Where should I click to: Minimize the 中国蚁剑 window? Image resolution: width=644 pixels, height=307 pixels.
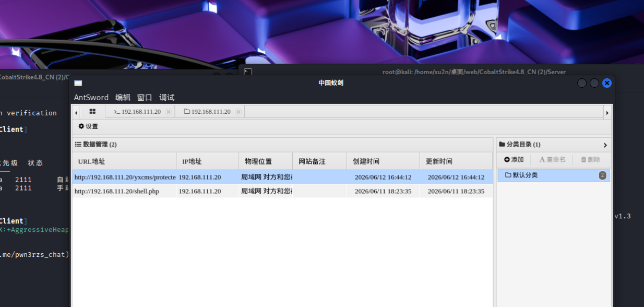pyautogui.click(x=582, y=83)
